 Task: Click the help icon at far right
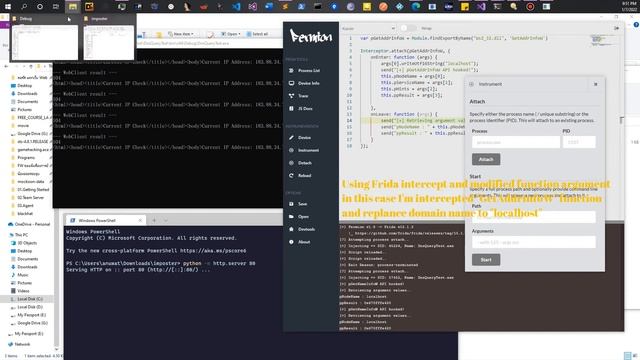[636, 25]
